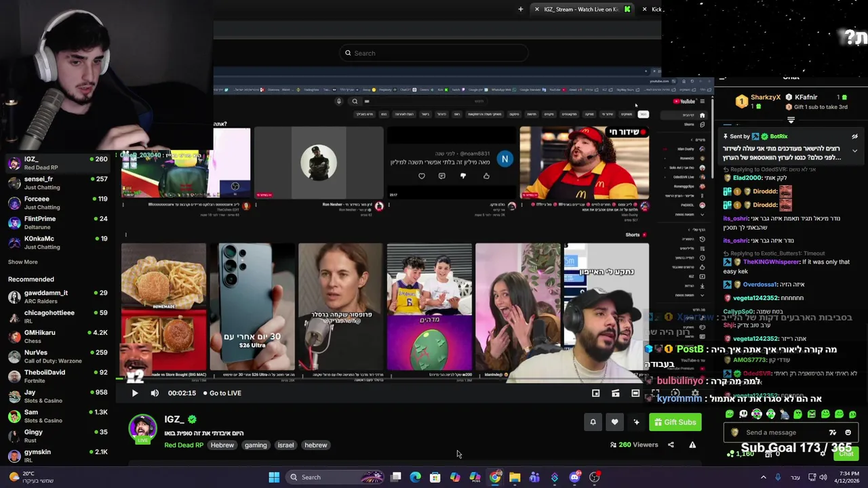868x488 pixels.
Task: Collapse the pinned message chevron
Action: pyautogui.click(x=854, y=150)
